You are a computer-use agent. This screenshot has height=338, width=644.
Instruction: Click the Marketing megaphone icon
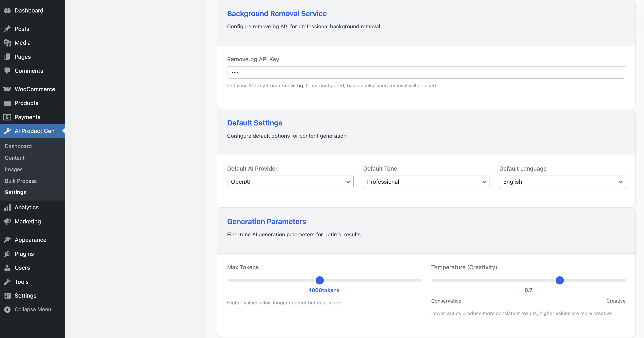pos(7,221)
